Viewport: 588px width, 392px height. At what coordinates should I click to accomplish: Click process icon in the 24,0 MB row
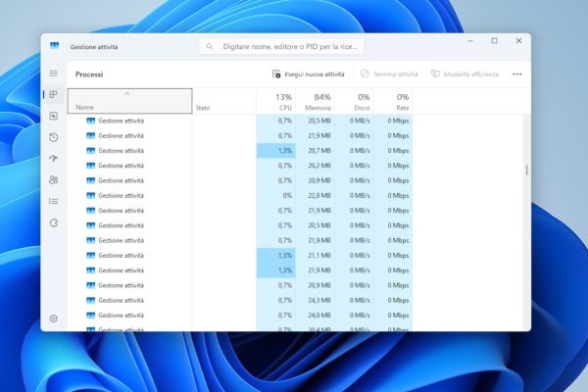click(x=91, y=316)
